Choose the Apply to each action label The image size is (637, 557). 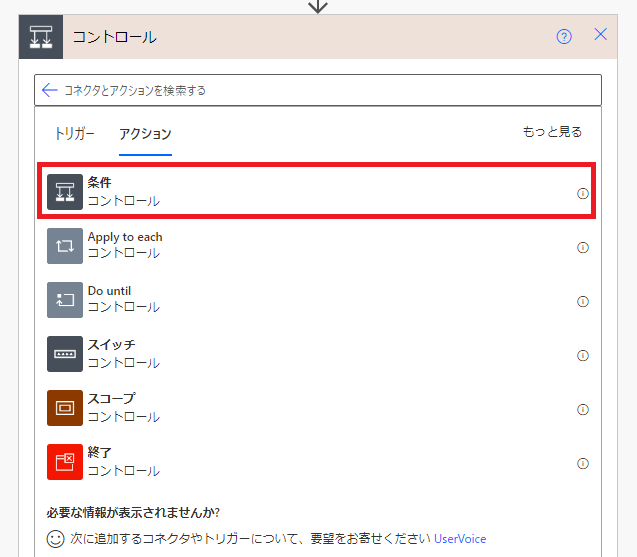pos(125,237)
